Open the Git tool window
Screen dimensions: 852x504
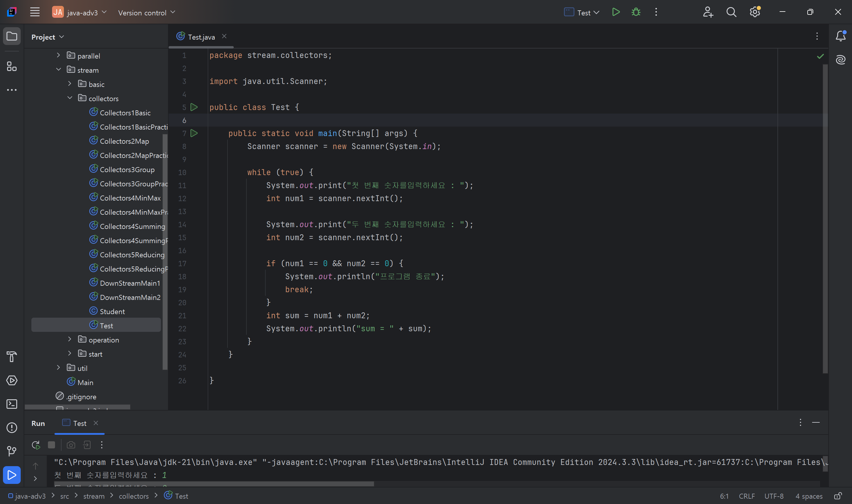click(12, 451)
